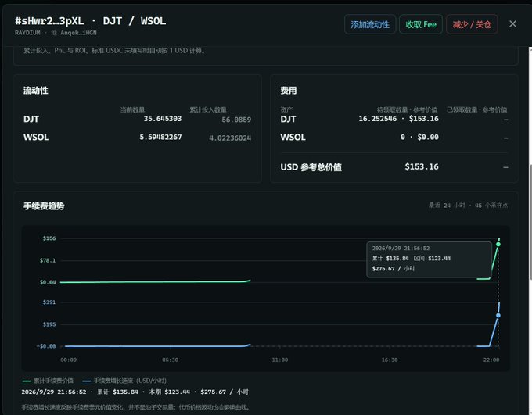
Task: Click the RAYDIUM label under title
Action: (x=27, y=33)
